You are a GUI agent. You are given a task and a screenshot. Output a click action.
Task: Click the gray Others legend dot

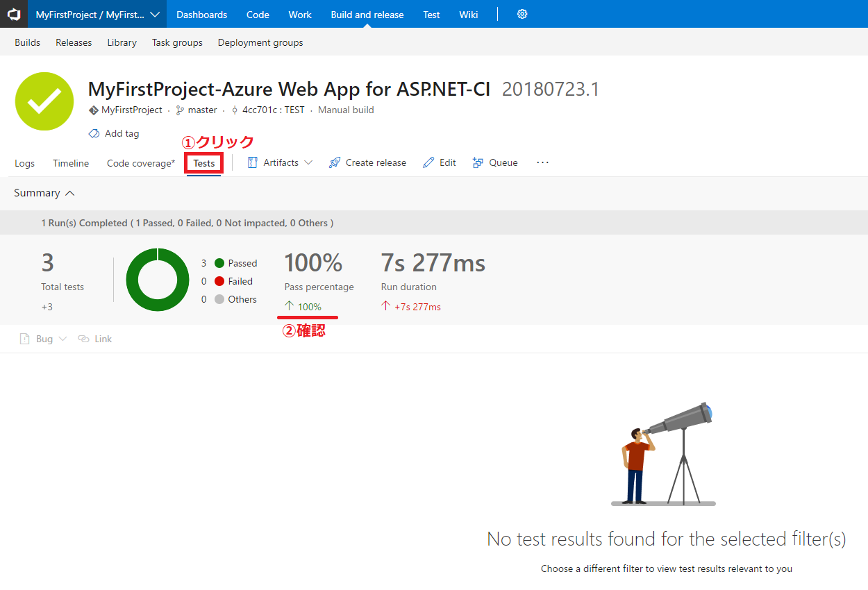pyautogui.click(x=219, y=299)
